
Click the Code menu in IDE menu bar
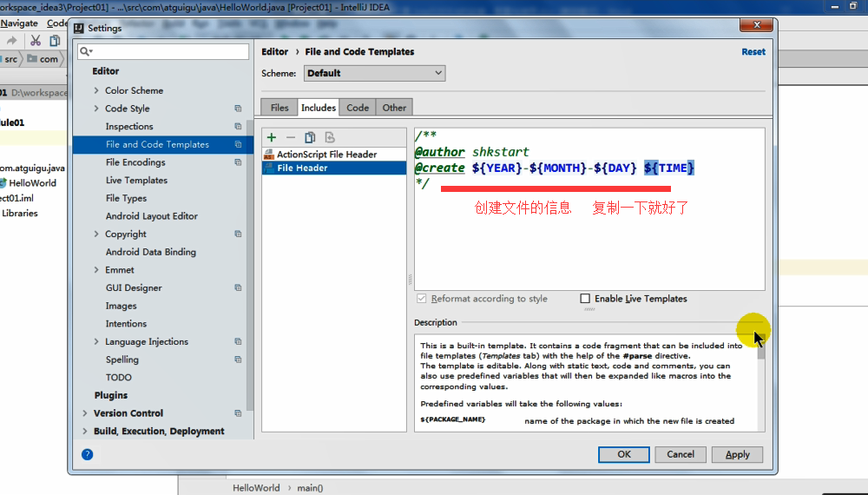[x=56, y=23]
